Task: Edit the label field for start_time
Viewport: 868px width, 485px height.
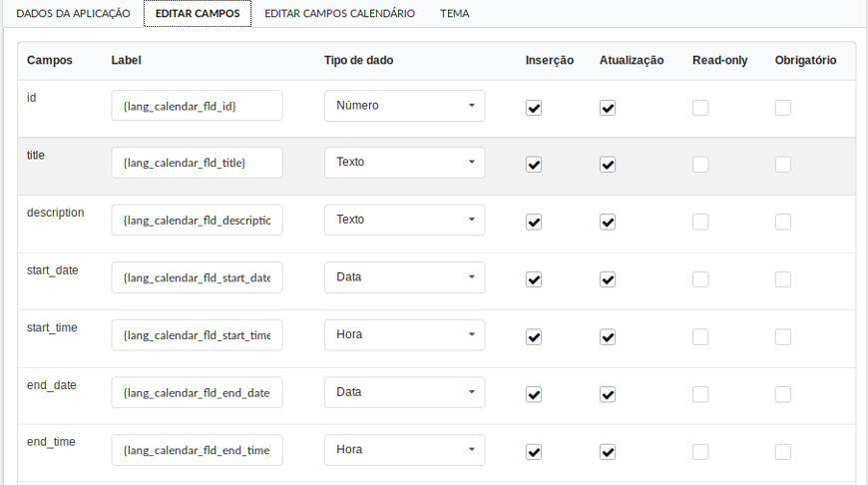Action: pyautogui.click(x=198, y=335)
